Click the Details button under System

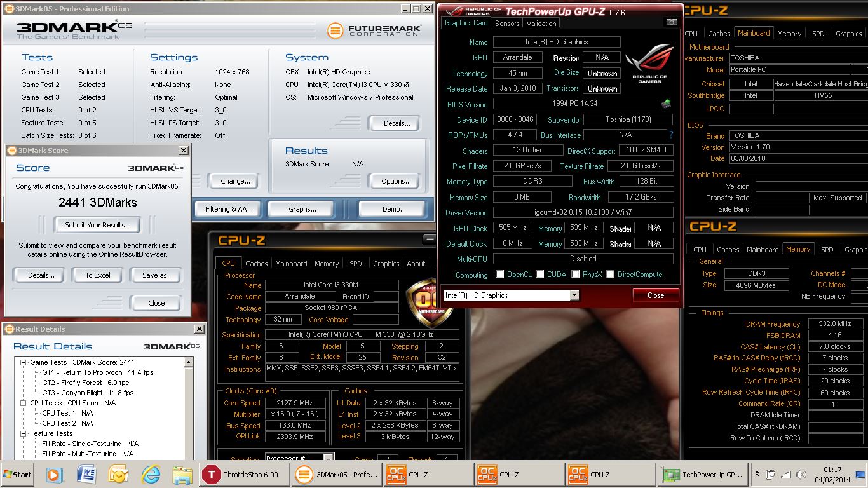pyautogui.click(x=396, y=123)
